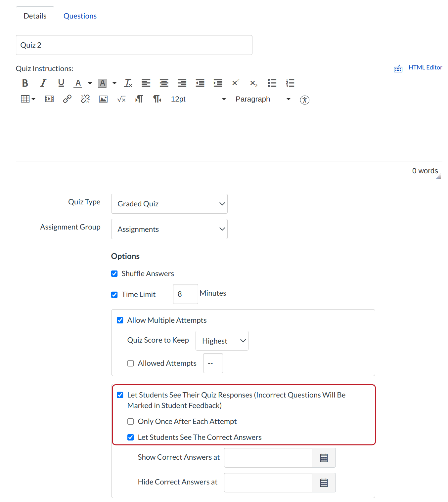This screenshot has height=502, width=448.
Task: Change Quiz Score to Keep selection
Action: click(222, 341)
